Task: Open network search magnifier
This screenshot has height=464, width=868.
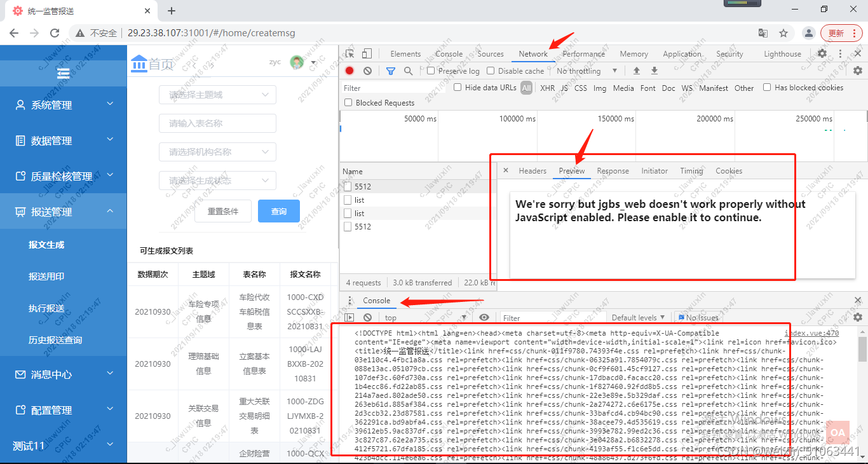Action: (408, 71)
